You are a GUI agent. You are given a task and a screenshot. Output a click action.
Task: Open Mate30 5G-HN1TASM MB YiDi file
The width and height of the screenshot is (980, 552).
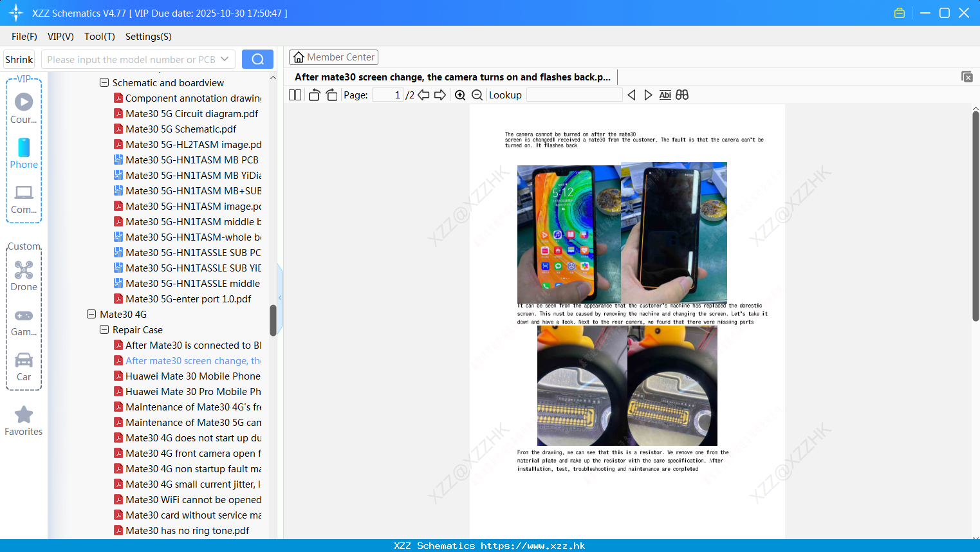coord(188,175)
